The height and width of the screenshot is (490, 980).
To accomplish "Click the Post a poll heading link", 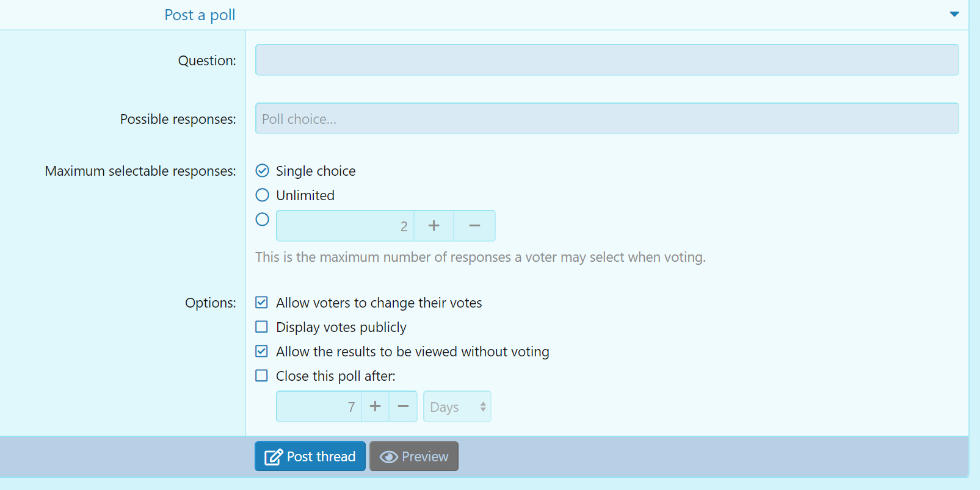I will point(200,15).
